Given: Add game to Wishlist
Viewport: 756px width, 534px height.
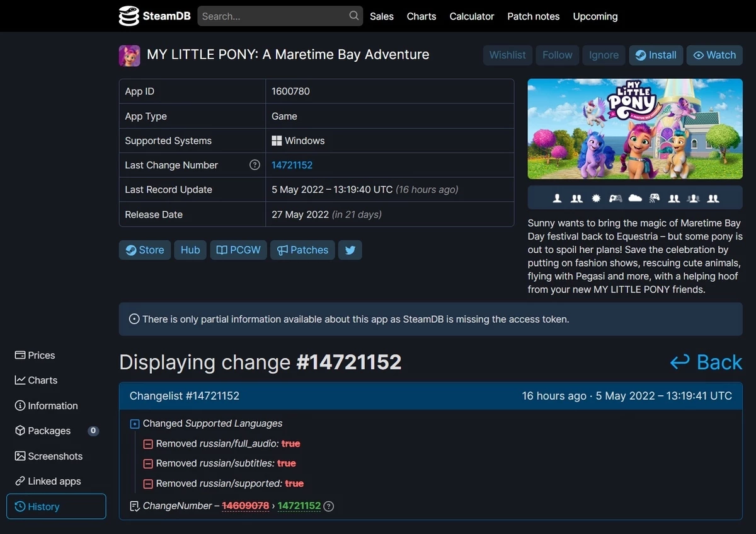Looking at the screenshot, I should click(x=508, y=55).
